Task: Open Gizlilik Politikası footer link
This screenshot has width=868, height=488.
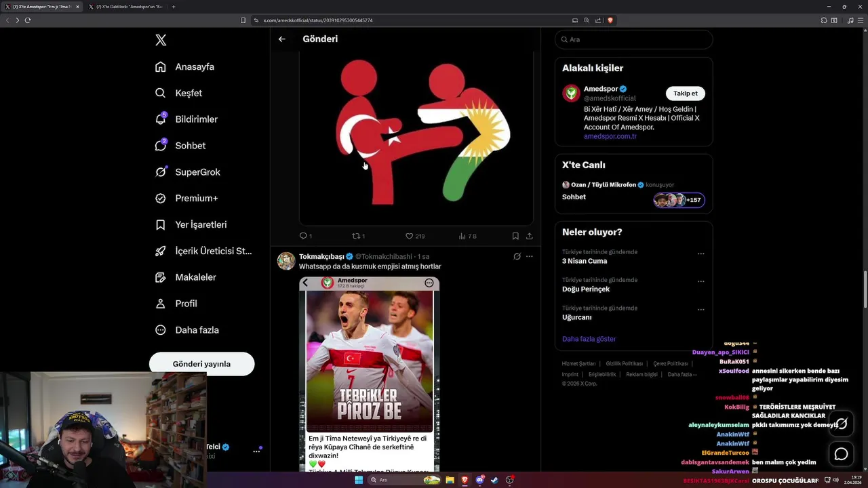Action: coord(625,364)
